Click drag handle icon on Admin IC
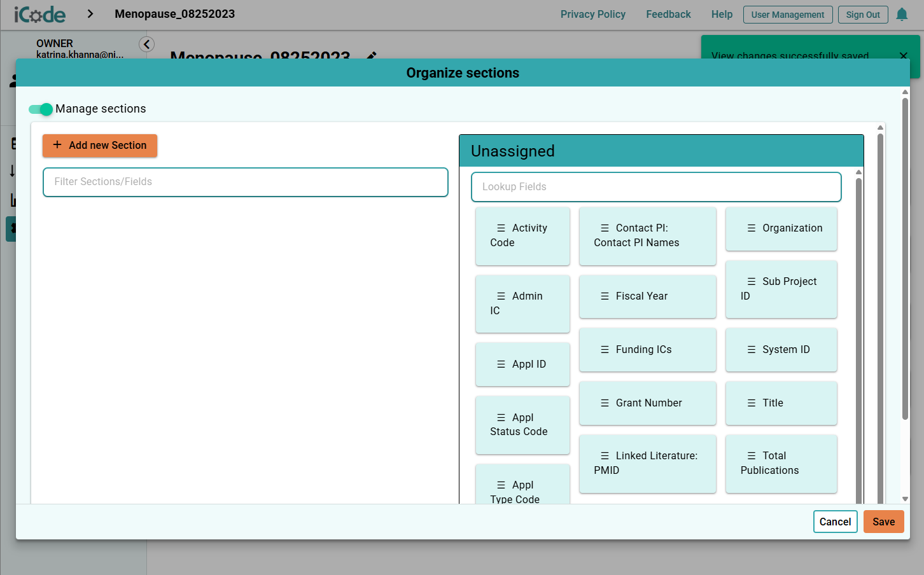This screenshot has width=924, height=575. point(501,296)
